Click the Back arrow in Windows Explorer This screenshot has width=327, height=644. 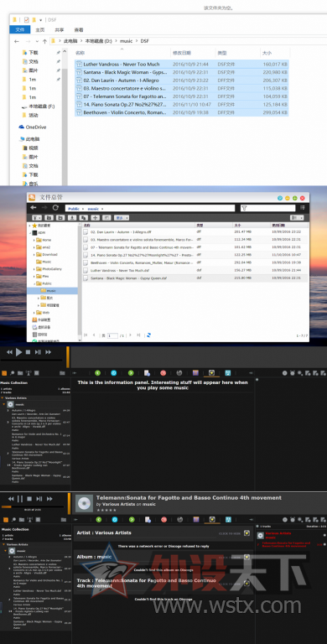pyautogui.click(x=17, y=41)
